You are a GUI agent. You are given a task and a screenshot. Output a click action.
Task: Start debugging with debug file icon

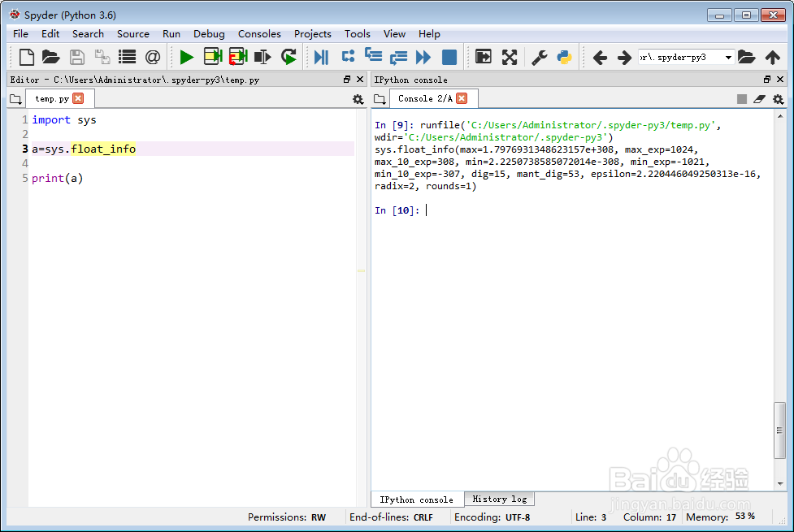point(322,57)
